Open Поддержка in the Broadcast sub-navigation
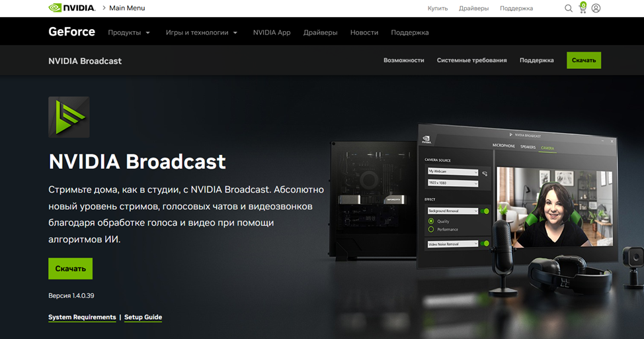 coord(536,60)
